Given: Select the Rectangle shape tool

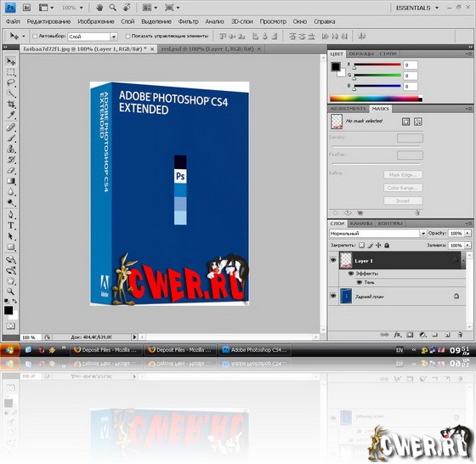Looking at the screenshot, I should tap(10, 246).
